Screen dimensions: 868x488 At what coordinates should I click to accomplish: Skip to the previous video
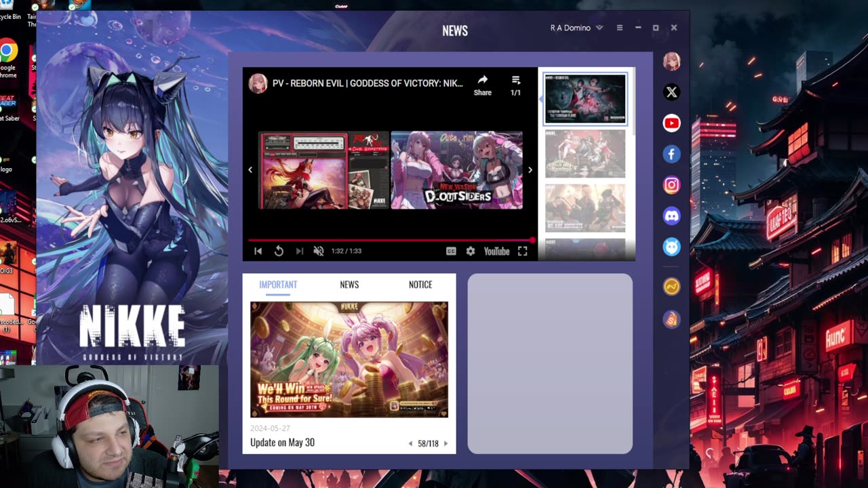pyautogui.click(x=258, y=251)
